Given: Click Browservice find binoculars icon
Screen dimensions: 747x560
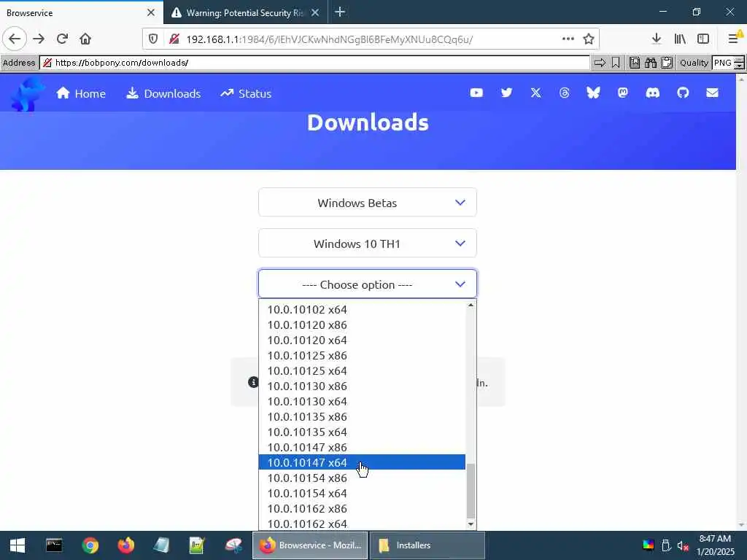Looking at the screenshot, I should coord(651,63).
